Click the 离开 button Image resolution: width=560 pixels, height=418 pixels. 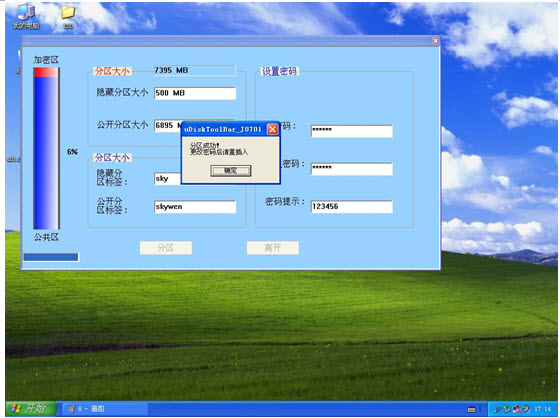click(x=273, y=248)
